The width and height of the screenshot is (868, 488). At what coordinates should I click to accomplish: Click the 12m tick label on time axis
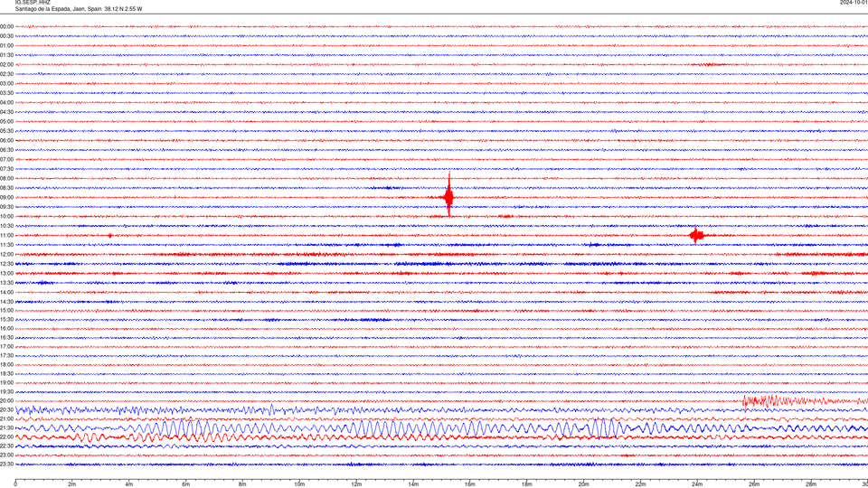pos(356,484)
